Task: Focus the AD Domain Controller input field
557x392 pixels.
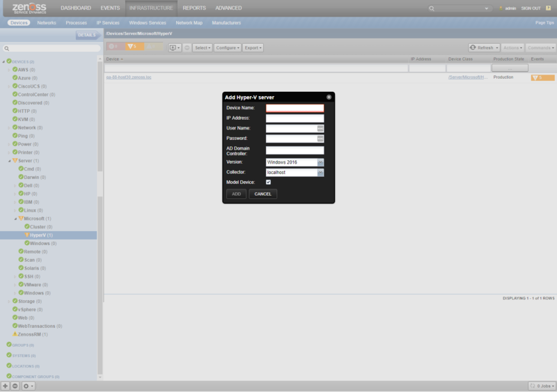Action: point(295,150)
